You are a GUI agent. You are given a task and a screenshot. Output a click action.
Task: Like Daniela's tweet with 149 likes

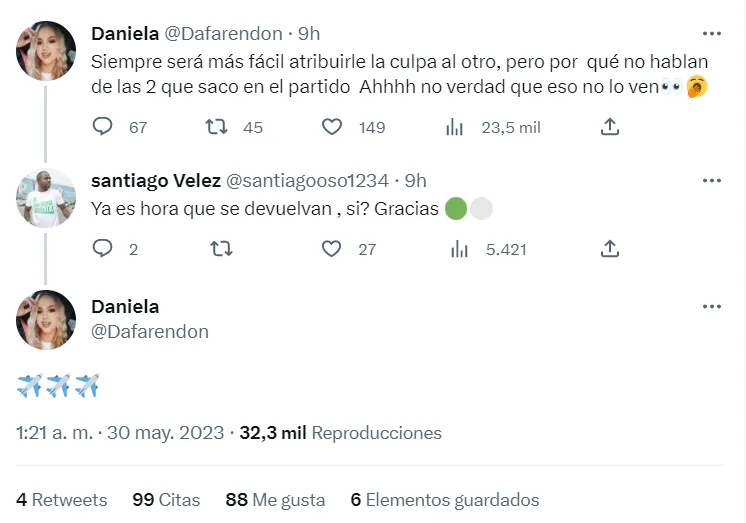click(x=333, y=127)
